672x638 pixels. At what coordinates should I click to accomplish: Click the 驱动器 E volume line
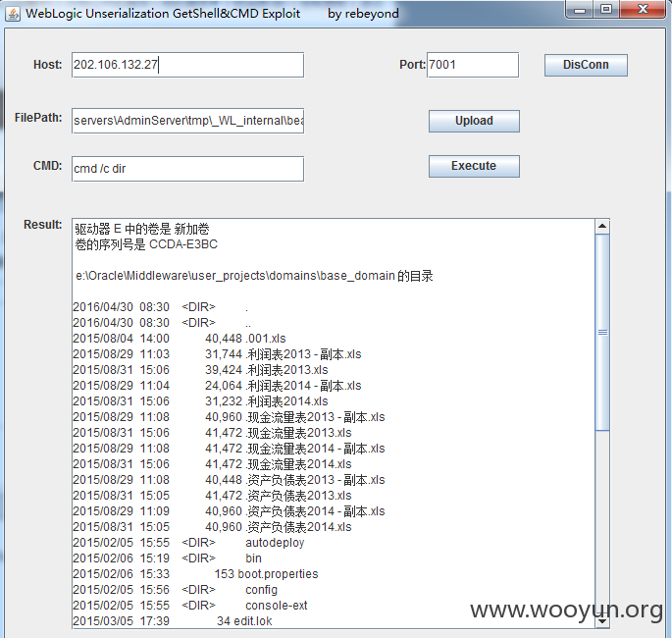(142, 229)
